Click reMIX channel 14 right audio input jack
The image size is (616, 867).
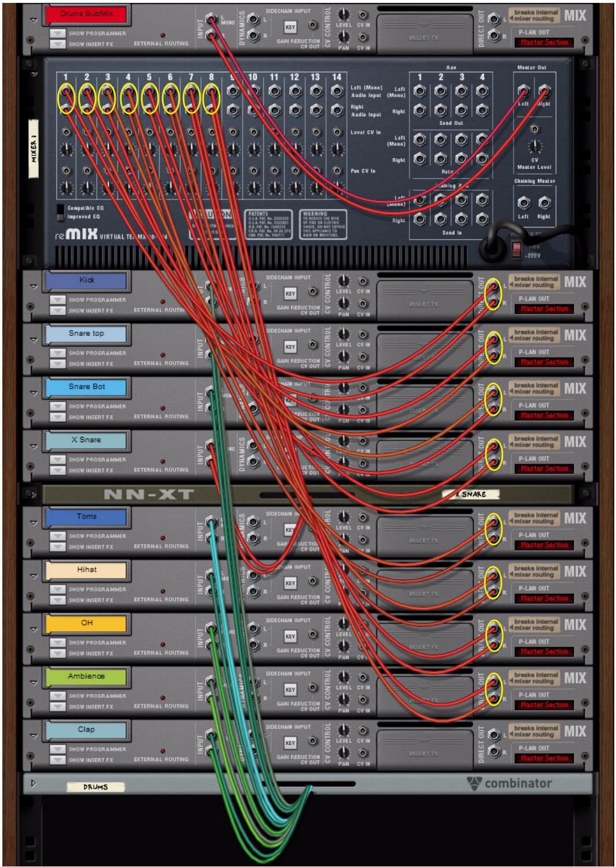(337, 110)
